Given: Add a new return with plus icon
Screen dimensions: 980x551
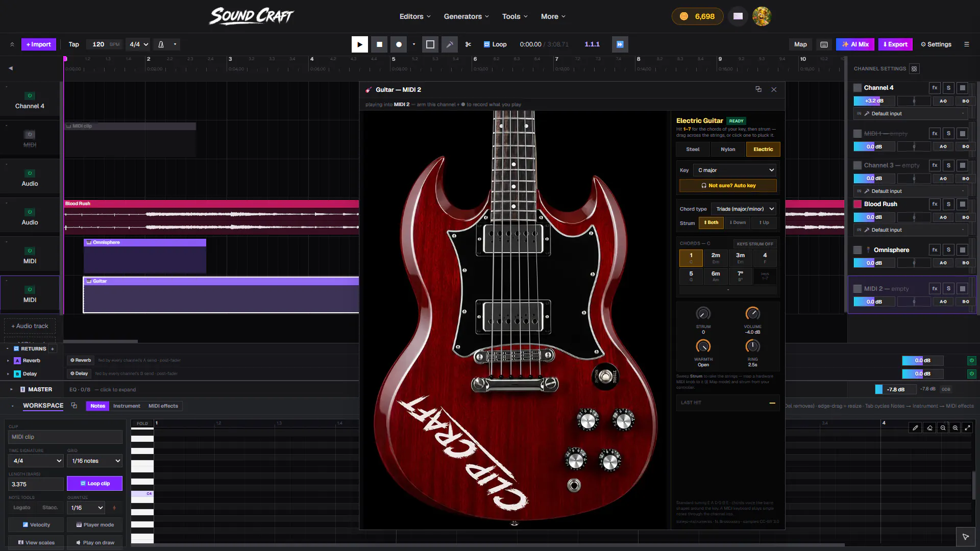Looking at the screenshot, I should tap(53, 349).
